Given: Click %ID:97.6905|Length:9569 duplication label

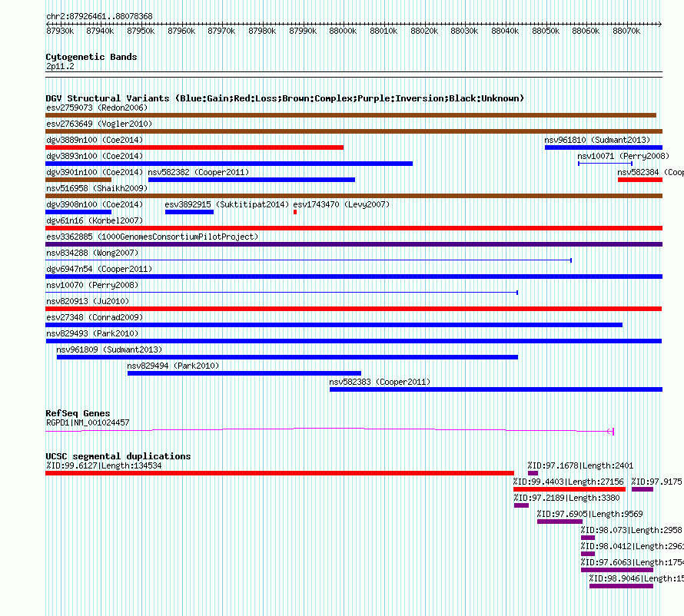Looking at the screenshot, I should click(589, 514).
